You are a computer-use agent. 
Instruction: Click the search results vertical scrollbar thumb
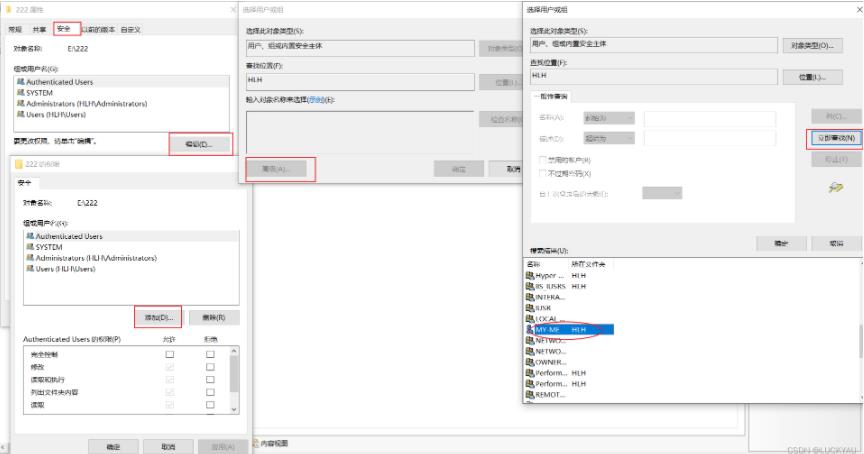tap(860, 342)
